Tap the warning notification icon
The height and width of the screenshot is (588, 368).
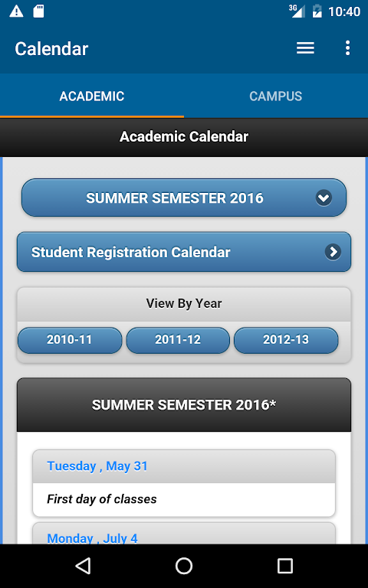(16, 11)
